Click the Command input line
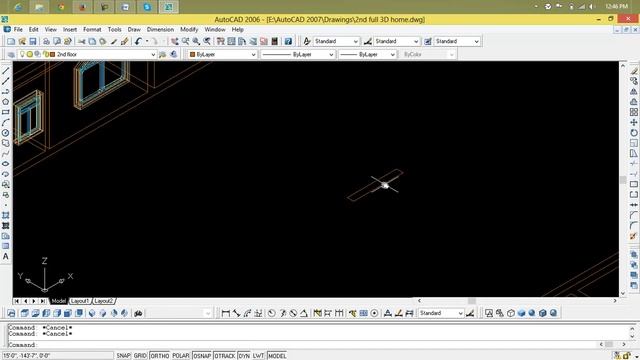The height and width of the screenshot is (360, 640). [x=302, y=345]
